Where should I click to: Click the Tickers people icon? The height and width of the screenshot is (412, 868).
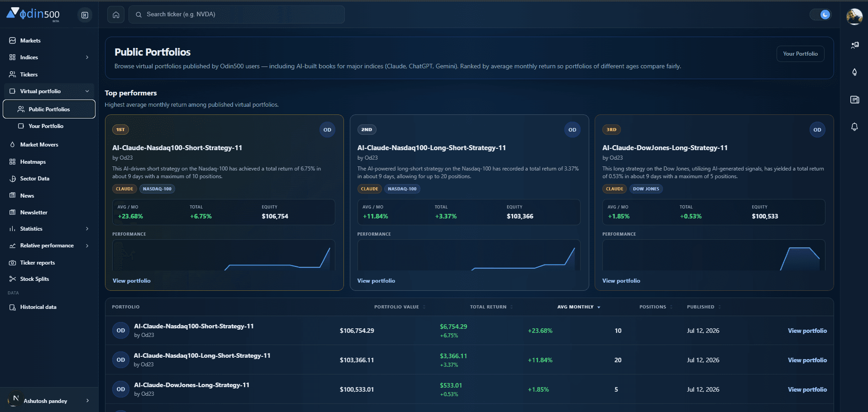click(x=12, y=74)
